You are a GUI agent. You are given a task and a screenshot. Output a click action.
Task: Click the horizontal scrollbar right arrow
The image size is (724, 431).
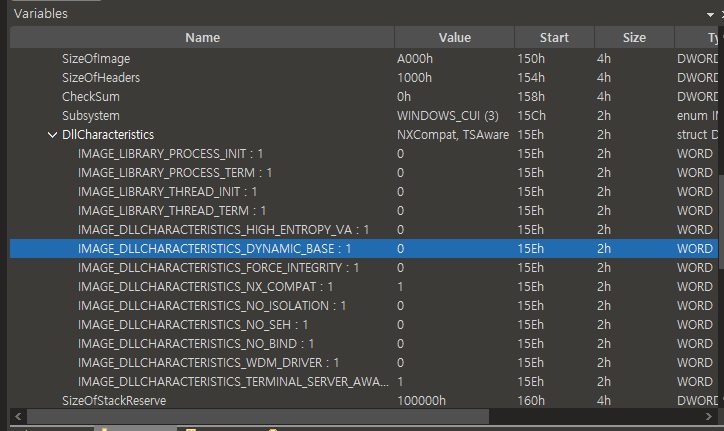point(709,416)
